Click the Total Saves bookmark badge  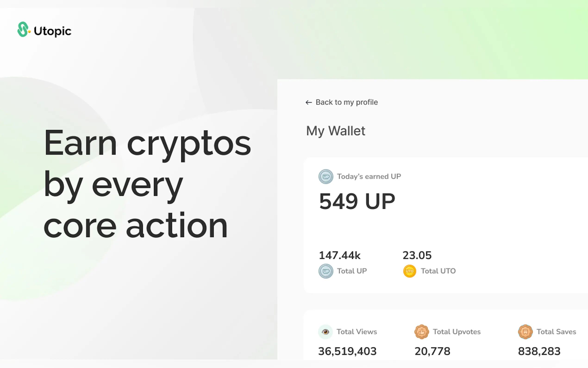[x=525, y=332]
